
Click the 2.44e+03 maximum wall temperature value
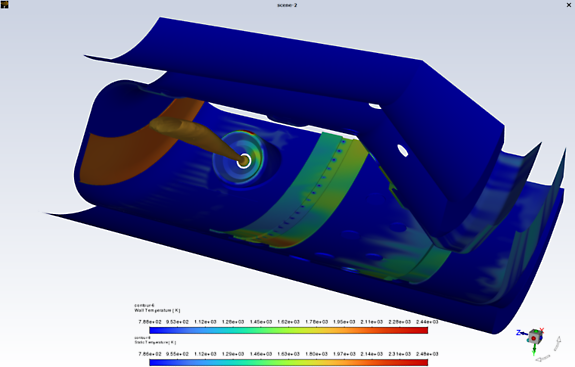pos(427,322)
